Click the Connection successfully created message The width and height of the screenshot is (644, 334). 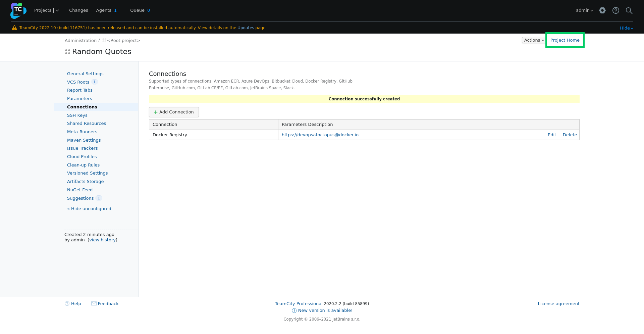[364, 99]
